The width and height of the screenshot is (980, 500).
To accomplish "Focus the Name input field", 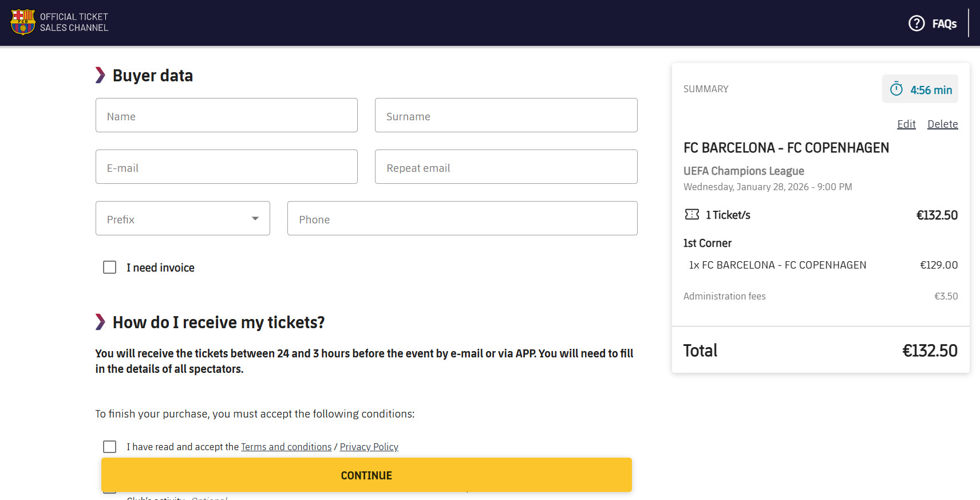I will coord(227,115).
